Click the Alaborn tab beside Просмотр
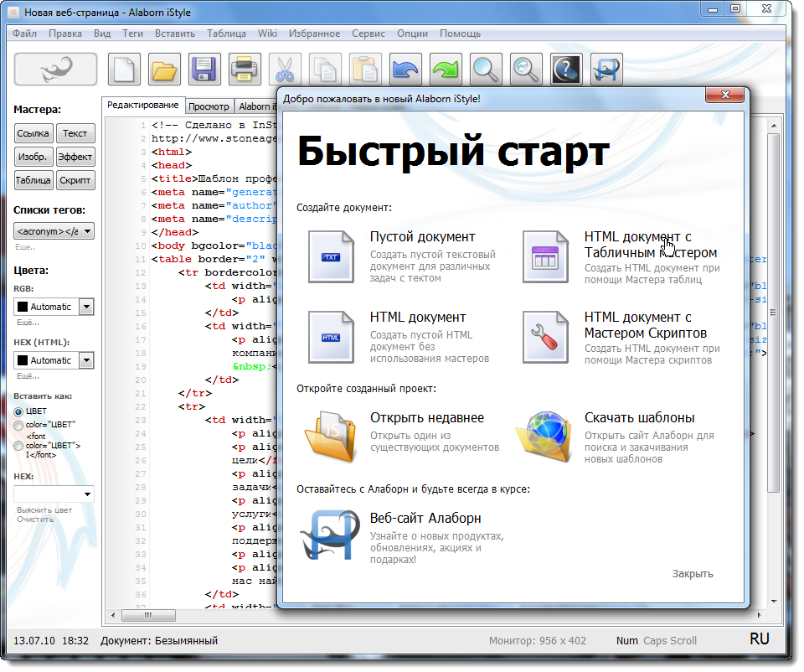The image size is (804, 672). click(256, 106)
